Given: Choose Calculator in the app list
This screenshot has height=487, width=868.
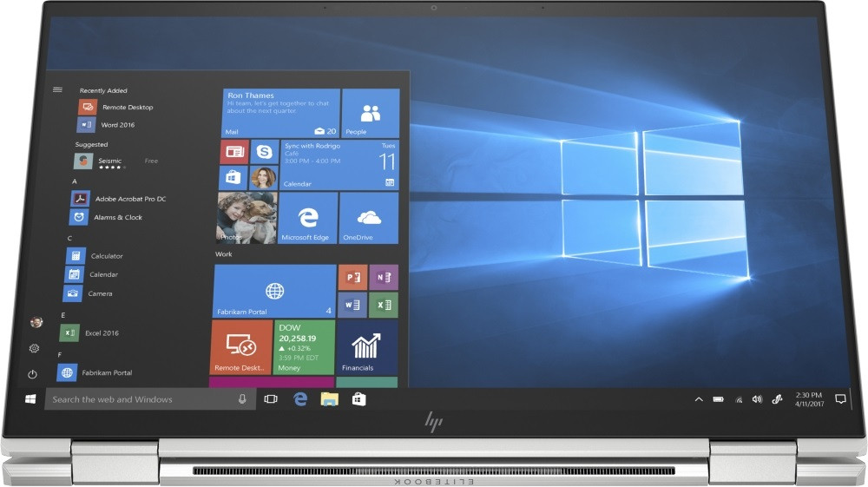Looking at the screenshot, I should [x=106, y=256].
